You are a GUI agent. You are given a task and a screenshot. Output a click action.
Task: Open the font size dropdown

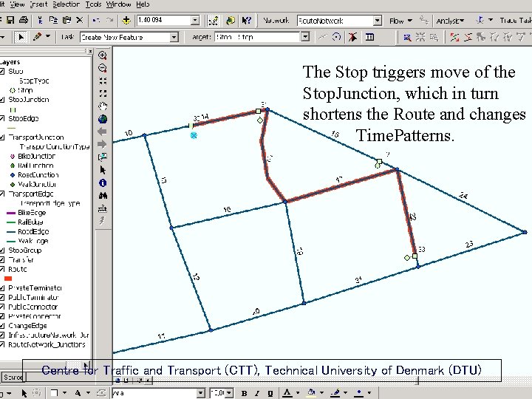point(229,393)
